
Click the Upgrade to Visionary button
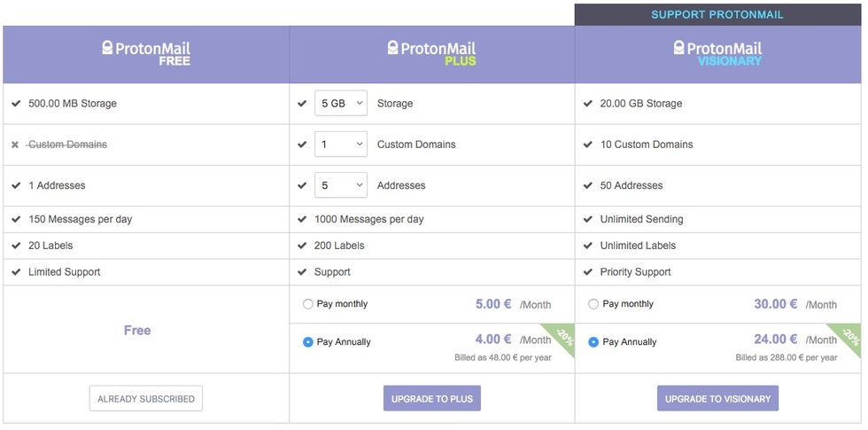click(x=717, y=399)
